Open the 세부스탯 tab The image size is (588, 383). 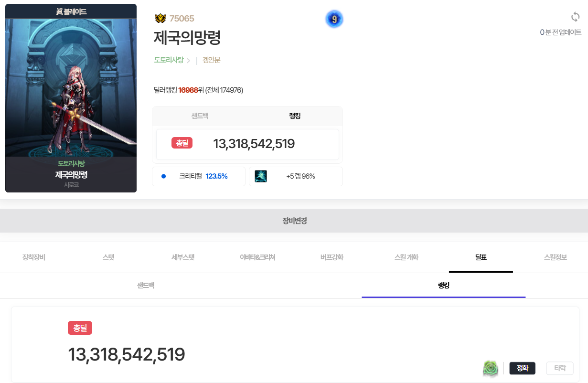click(x=183, y=257)
